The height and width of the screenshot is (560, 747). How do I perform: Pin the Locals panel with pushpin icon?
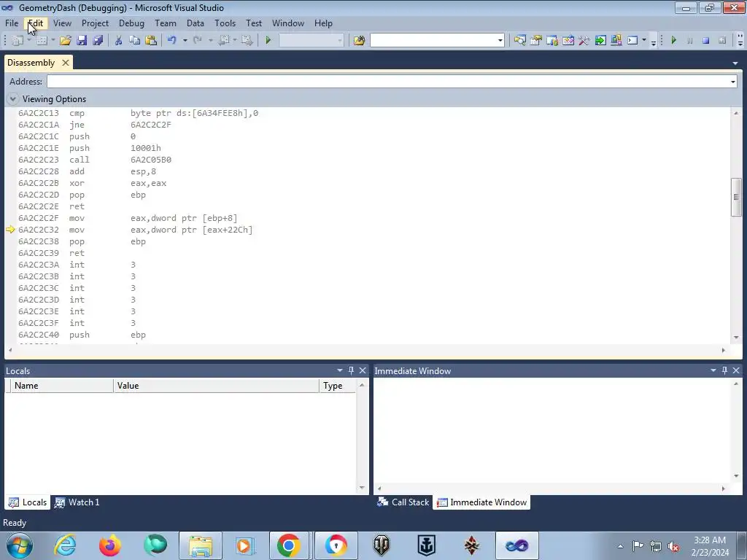351,370
